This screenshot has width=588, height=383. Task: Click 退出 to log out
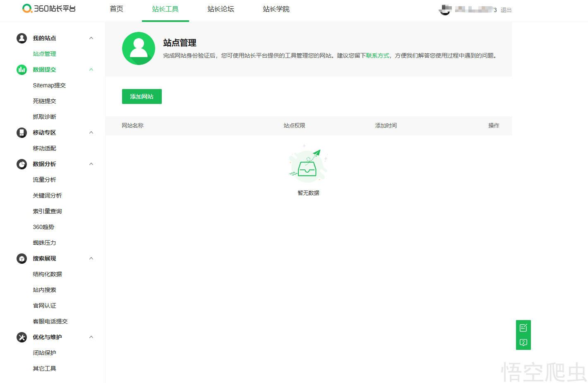tap(506, 10)
